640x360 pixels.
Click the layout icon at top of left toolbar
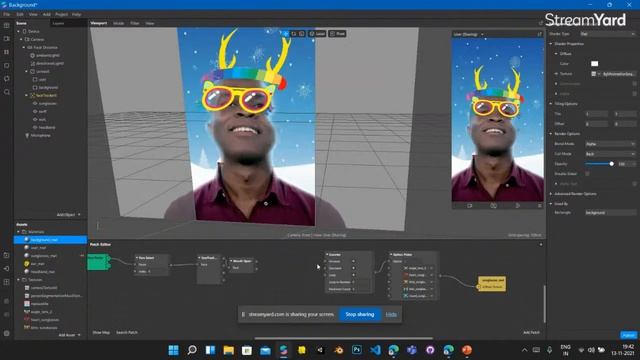point(7,25)
